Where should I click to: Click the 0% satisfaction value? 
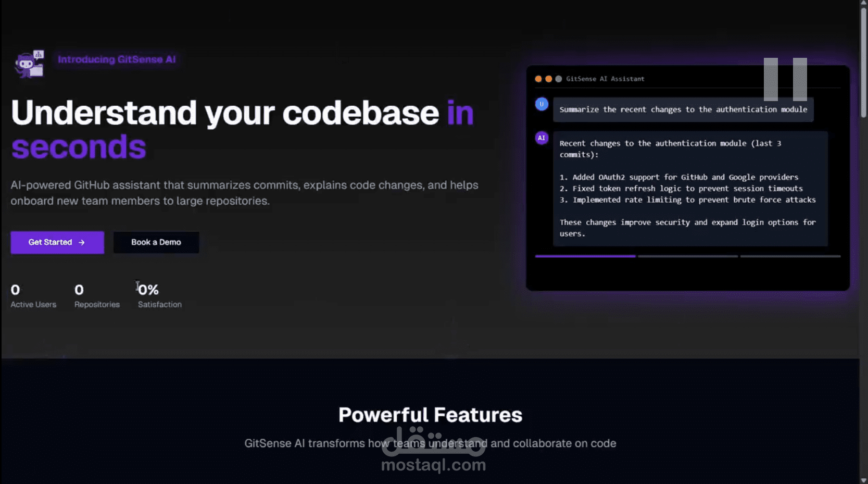[x=148, y=290]
